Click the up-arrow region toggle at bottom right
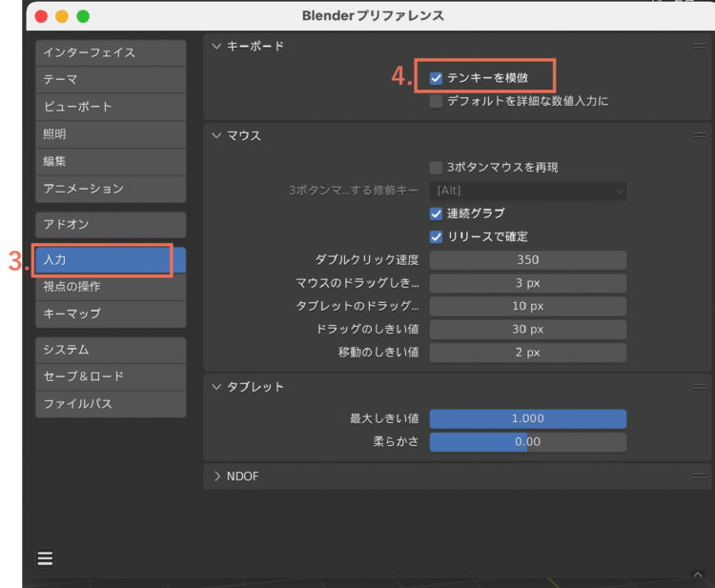715x588 pixels. pyautogui.click(x=698, y=575)
